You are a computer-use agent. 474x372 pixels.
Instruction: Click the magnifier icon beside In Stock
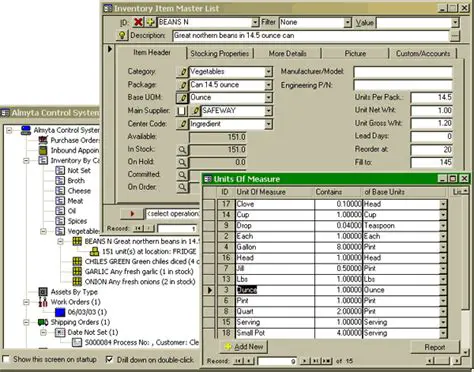coord(182,150)
